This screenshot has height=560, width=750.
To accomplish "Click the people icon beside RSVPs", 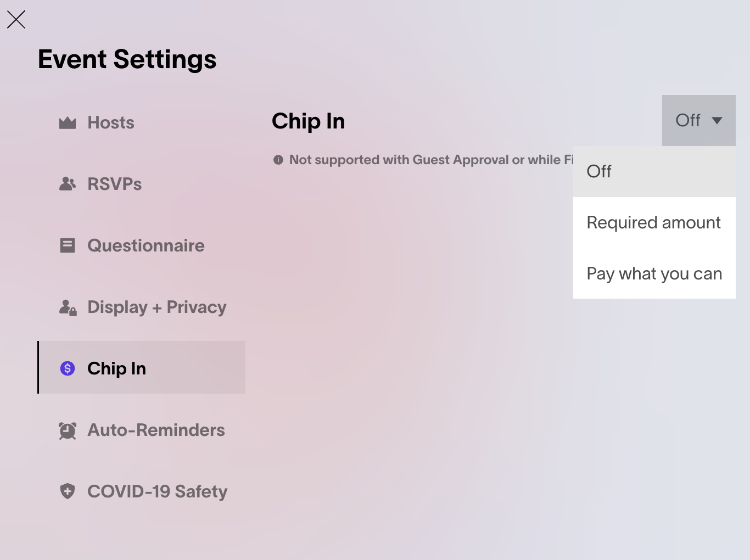I will (x=68, y=184).
